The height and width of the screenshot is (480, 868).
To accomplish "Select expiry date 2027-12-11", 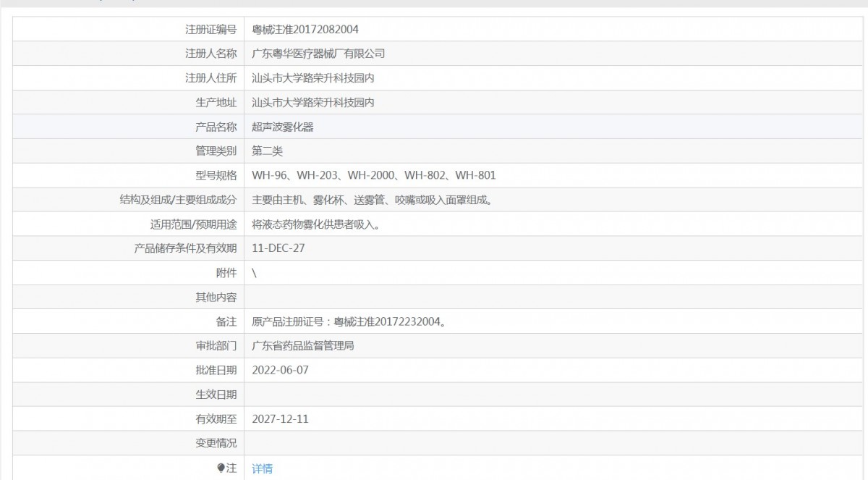I will click(280, 419).
